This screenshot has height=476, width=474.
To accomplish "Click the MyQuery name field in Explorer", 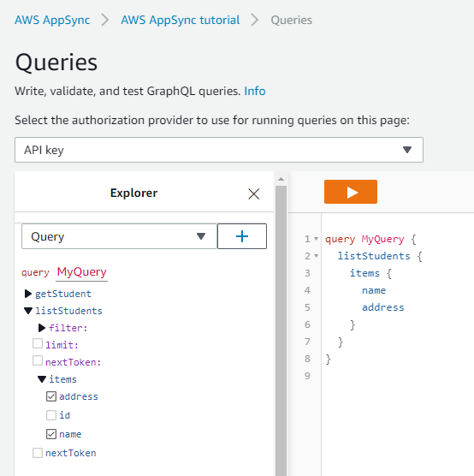I will [81, 272].
